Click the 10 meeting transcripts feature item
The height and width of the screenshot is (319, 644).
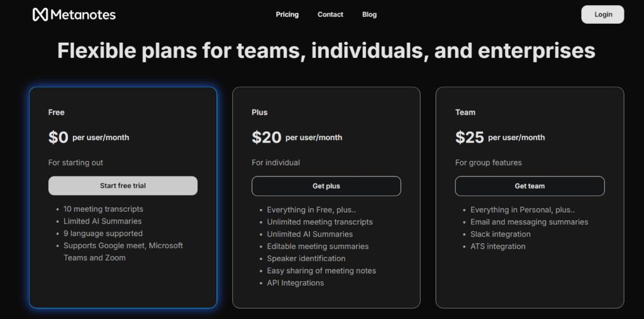tap(103, 209)
